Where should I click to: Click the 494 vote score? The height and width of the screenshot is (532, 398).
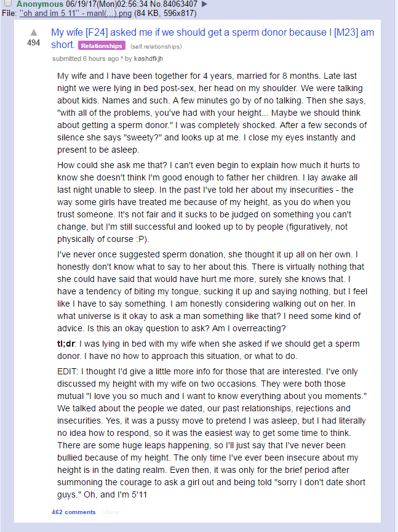pos(33,43)
